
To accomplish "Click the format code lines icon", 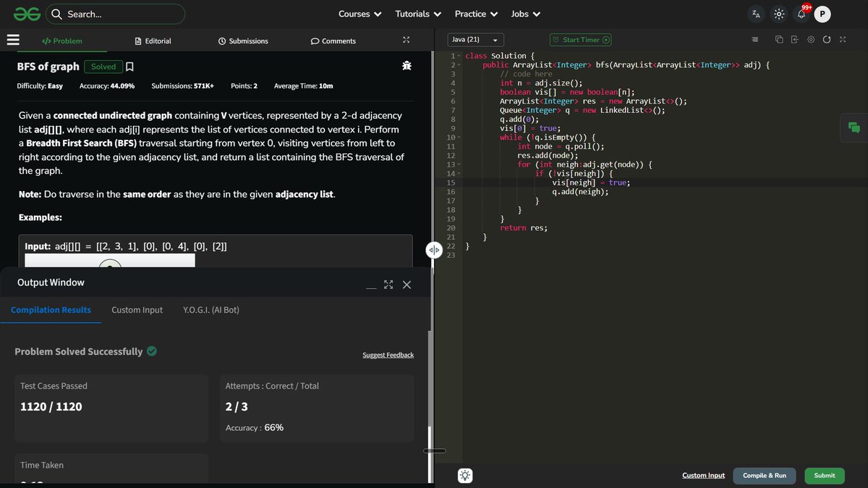I will coord(755,40).
